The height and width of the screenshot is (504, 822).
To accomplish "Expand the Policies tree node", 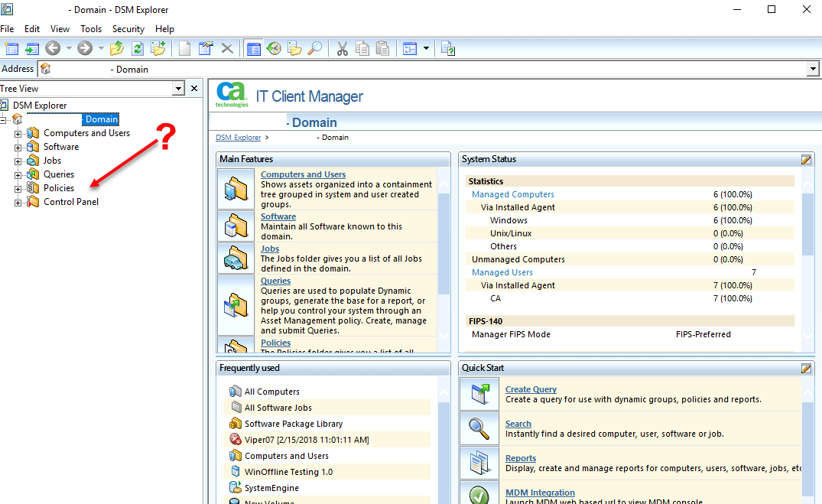I will pos(18,188).
